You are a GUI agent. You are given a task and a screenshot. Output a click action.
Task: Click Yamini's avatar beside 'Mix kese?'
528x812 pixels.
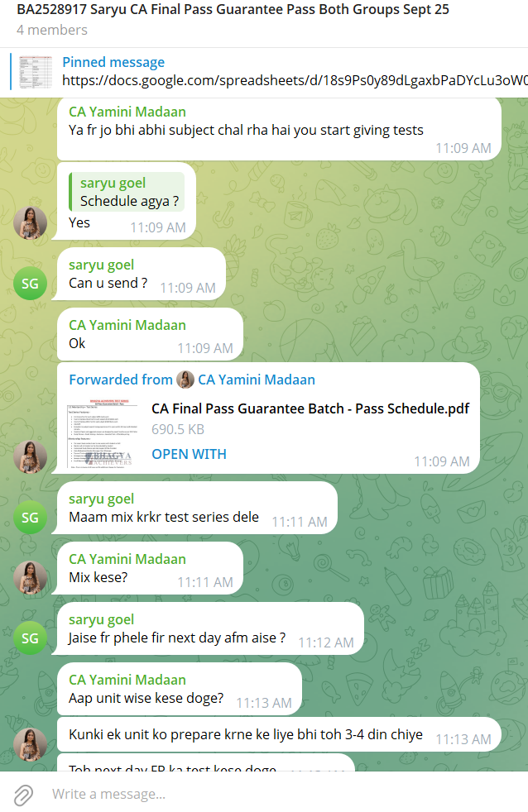pos(30,577)
